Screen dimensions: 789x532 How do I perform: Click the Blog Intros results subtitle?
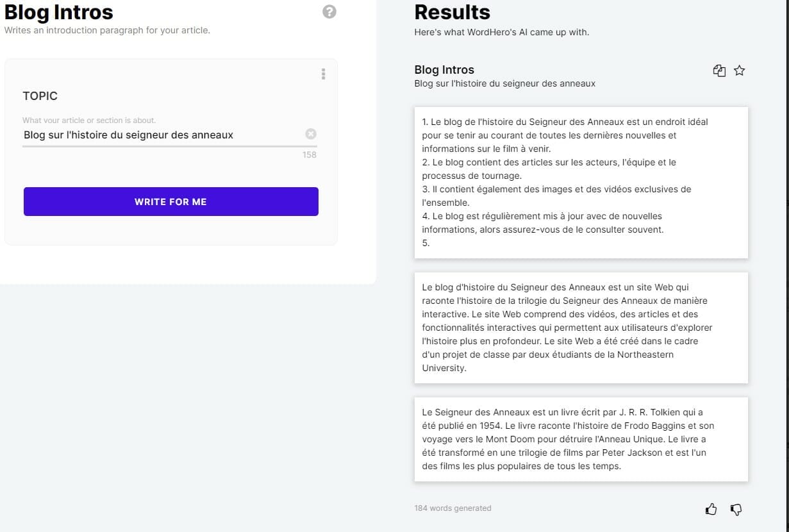click(x=504, y=83)
